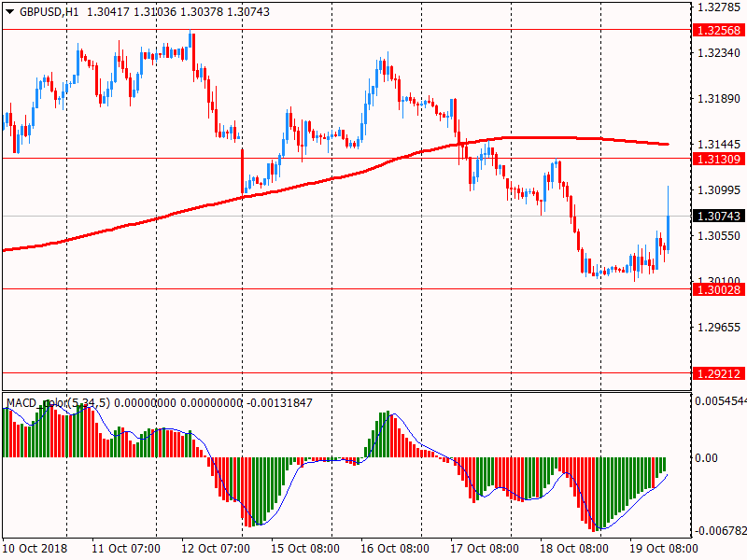
Task: Click the 10 Oct 2018 date label
Action: click(35, 549)
